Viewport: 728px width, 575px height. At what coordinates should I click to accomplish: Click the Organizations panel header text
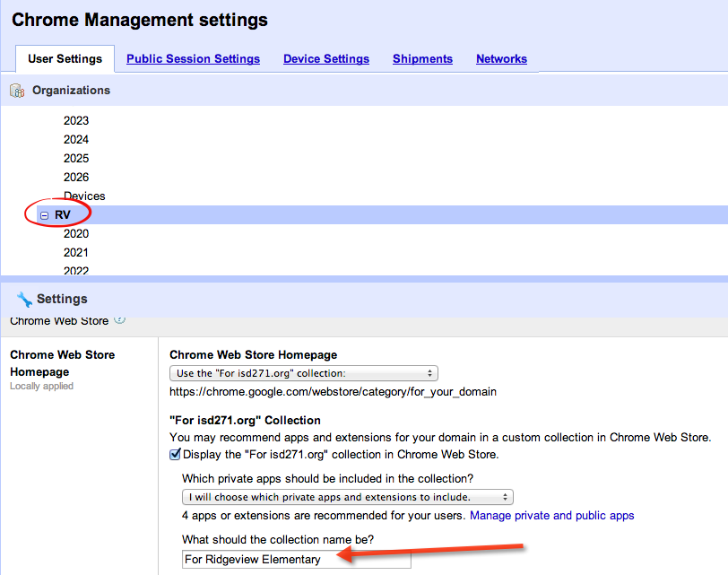(x=71, y=90)
